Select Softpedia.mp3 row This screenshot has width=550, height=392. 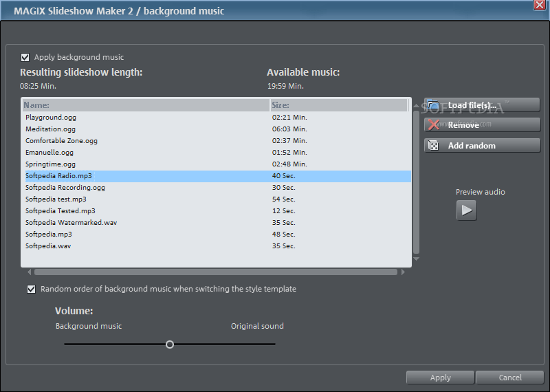coord(217,234)
